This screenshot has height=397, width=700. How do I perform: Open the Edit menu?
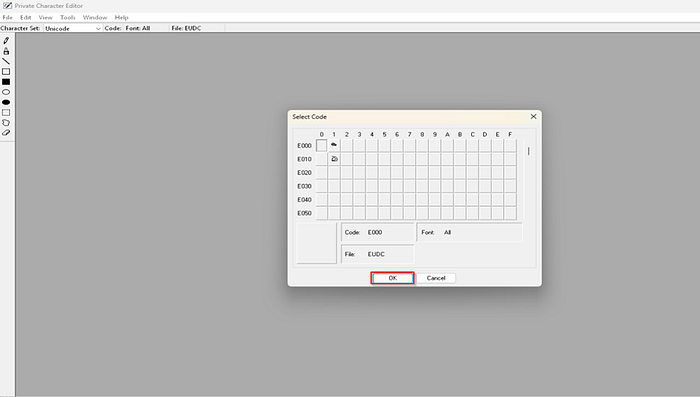pos(25,17)
